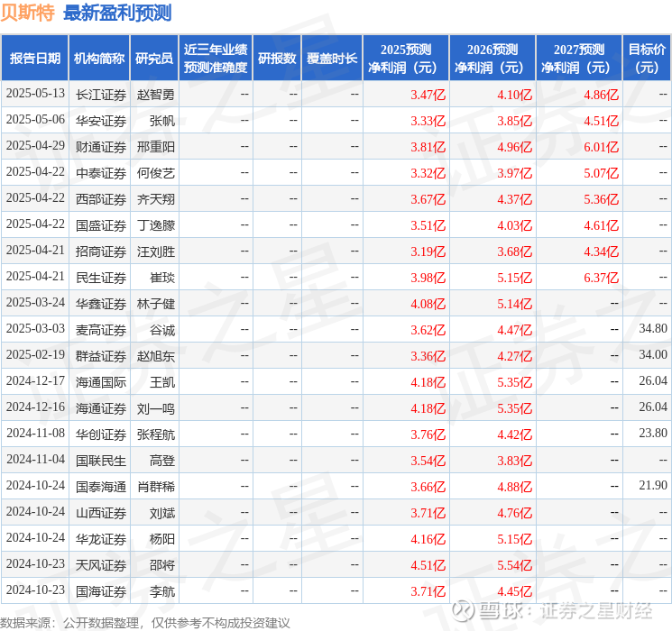Select the 山西证券 institution cell
This screenshot has width=672, height=631.
tap(101, 513)
